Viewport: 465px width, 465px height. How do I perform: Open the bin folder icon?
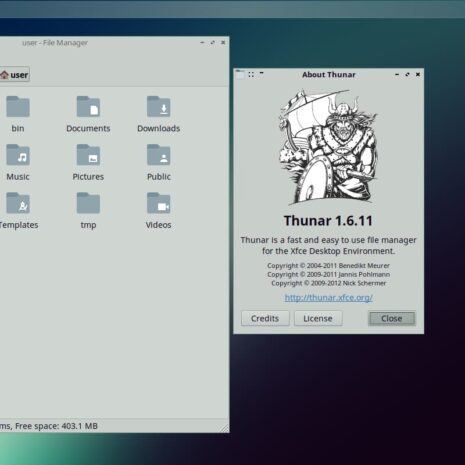18,106
